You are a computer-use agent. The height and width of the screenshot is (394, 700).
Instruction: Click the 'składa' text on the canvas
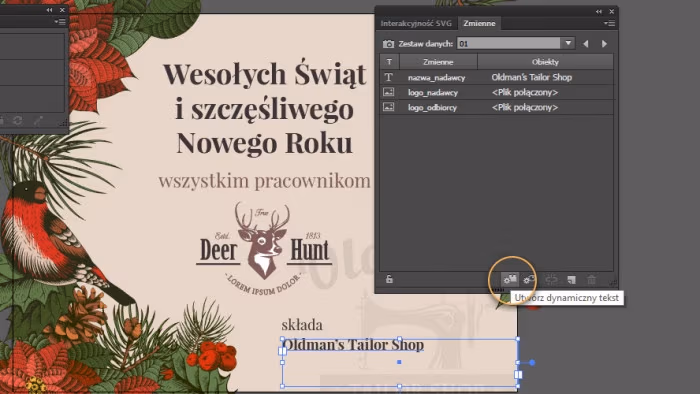302,324
